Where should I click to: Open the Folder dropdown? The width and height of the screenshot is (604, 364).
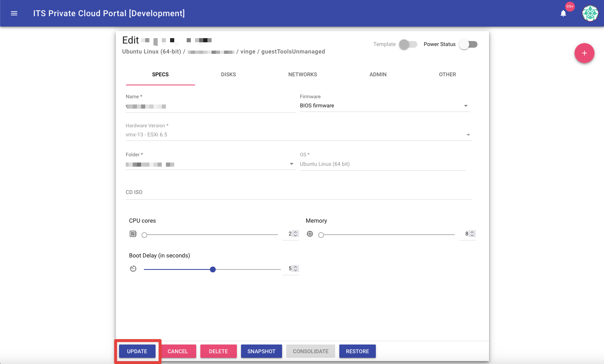tap(292, 164)
